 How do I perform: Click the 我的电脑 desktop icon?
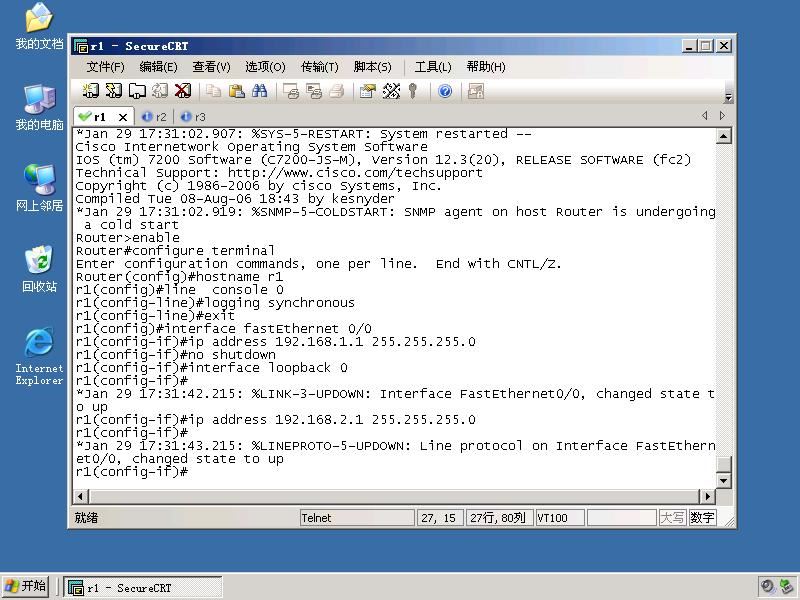[39, 108]
